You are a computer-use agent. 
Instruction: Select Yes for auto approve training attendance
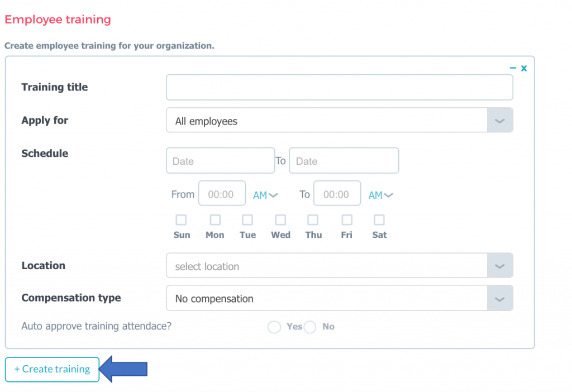click(274, 327)
